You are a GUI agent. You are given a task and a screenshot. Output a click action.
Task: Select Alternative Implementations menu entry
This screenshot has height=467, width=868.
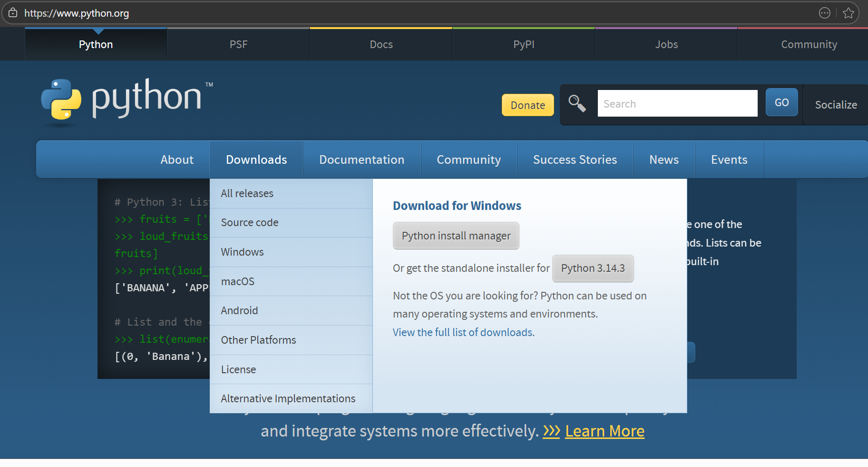(288, 398)
